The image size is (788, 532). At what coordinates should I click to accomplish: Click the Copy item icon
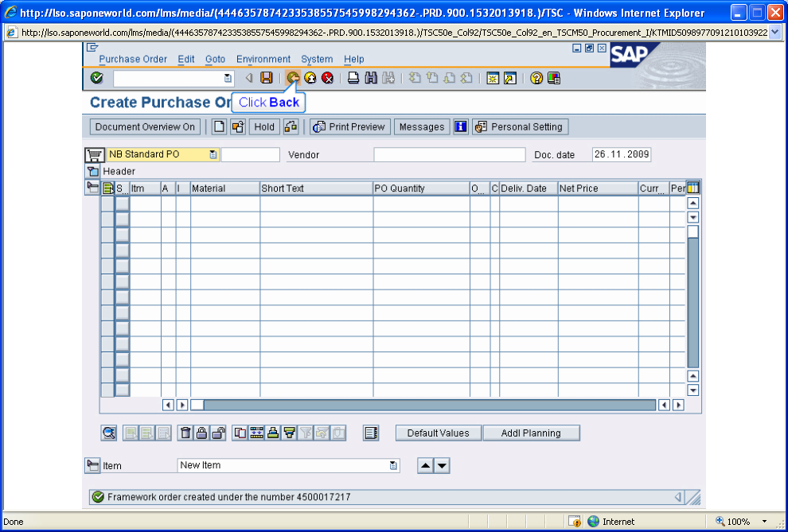pyautogui.click(x=240, y=433)
